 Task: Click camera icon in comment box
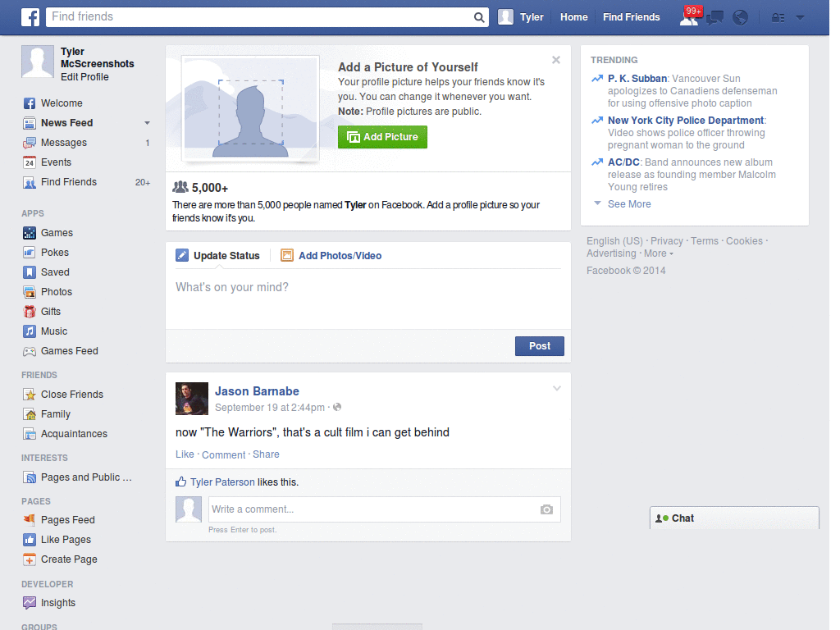[x=546, y=509]
